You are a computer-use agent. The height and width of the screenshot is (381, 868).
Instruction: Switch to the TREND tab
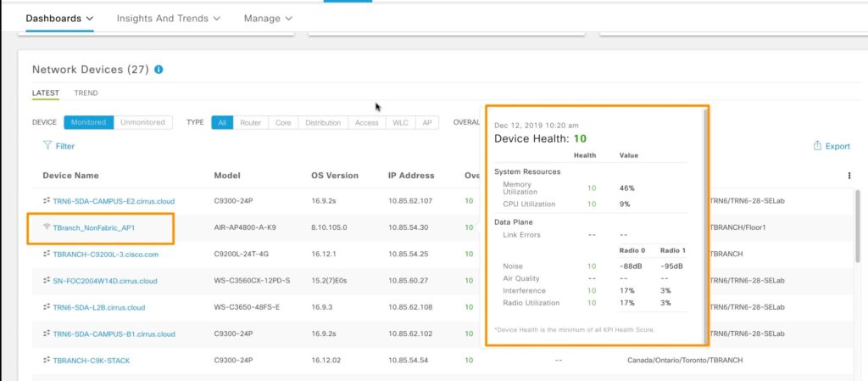pos(86,93)
